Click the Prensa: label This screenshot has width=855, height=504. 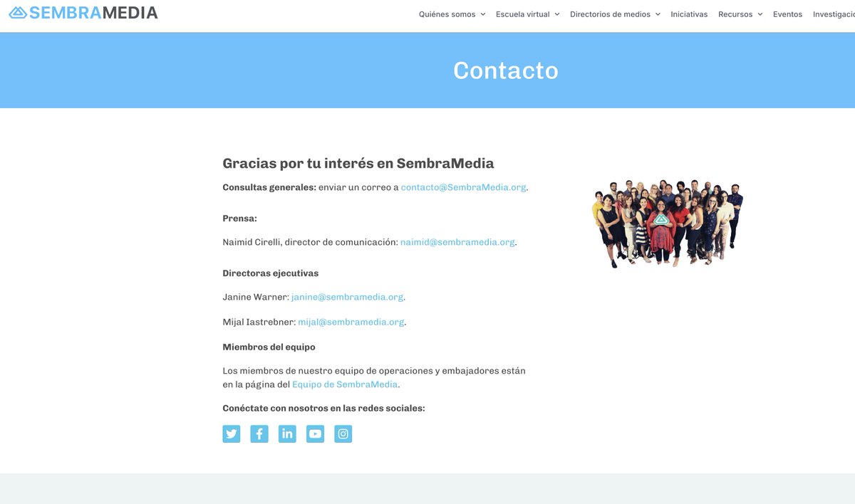click(x=239, y=219)
